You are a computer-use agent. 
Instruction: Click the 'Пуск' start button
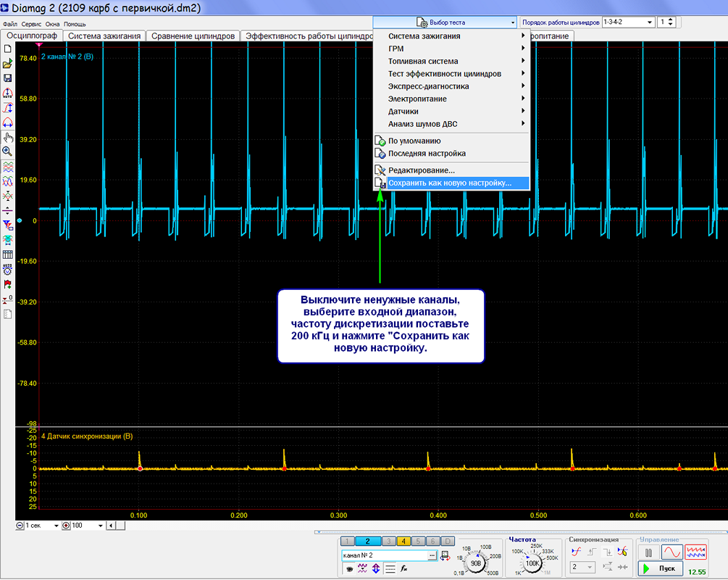pyautogui.click(x=660, y=568)
